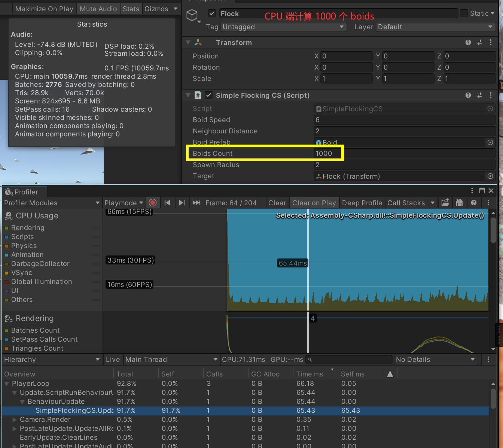Open Transform component help reference
This screenshot has width=503, height=448.
(x=468, y=42)
